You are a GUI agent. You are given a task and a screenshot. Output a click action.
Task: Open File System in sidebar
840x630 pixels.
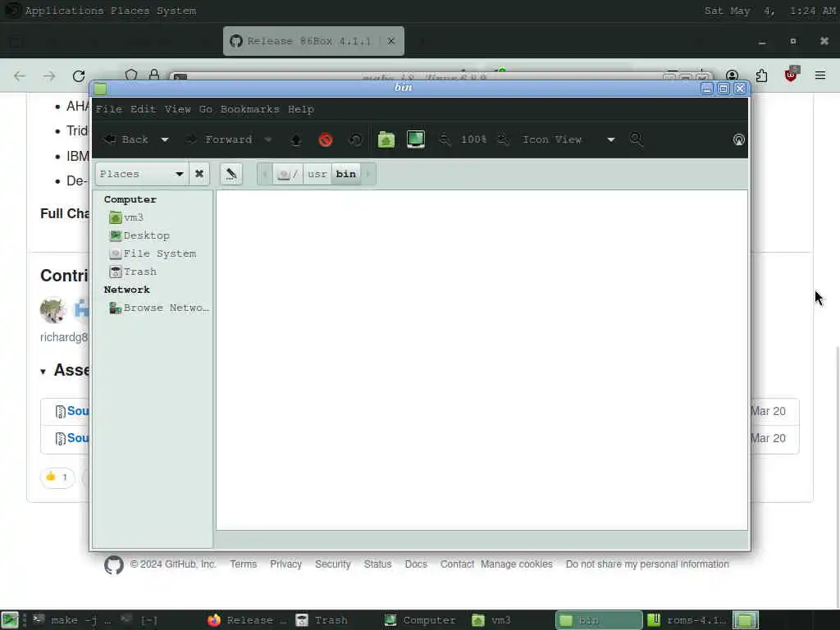pos(153,254)
